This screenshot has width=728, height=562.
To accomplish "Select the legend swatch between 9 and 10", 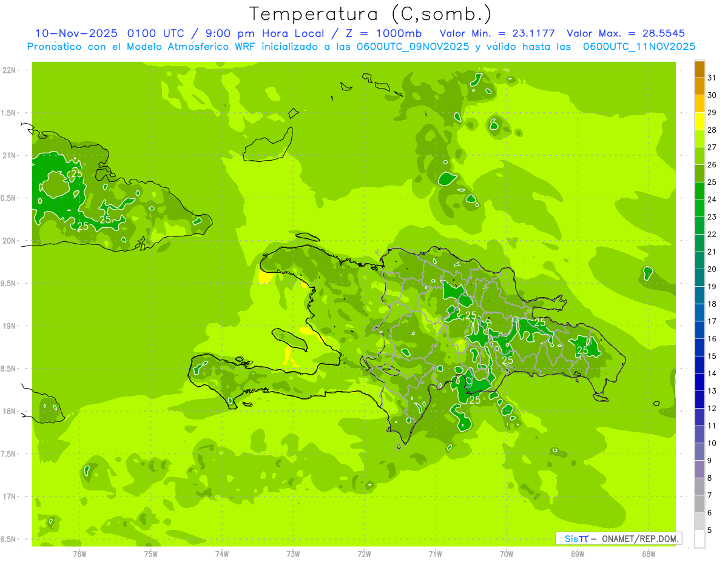I will point(699,452).
